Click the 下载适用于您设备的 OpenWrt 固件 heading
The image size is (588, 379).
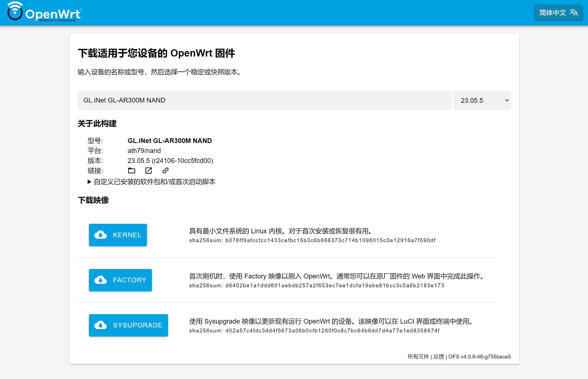pyautogui.click(x=156, y=53)
